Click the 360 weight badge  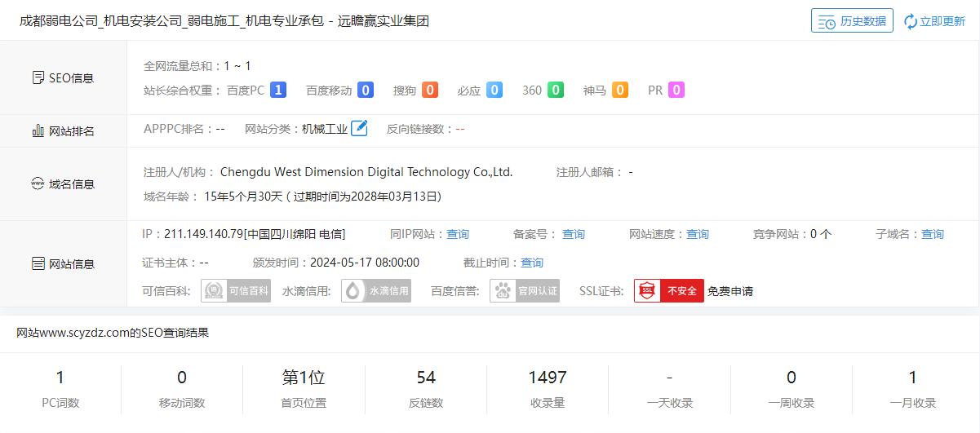coord(556,91)
